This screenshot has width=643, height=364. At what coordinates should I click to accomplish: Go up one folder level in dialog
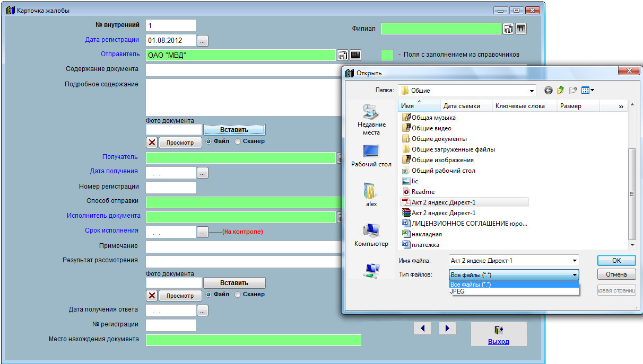pyautogui.click(x=561, y=90)
